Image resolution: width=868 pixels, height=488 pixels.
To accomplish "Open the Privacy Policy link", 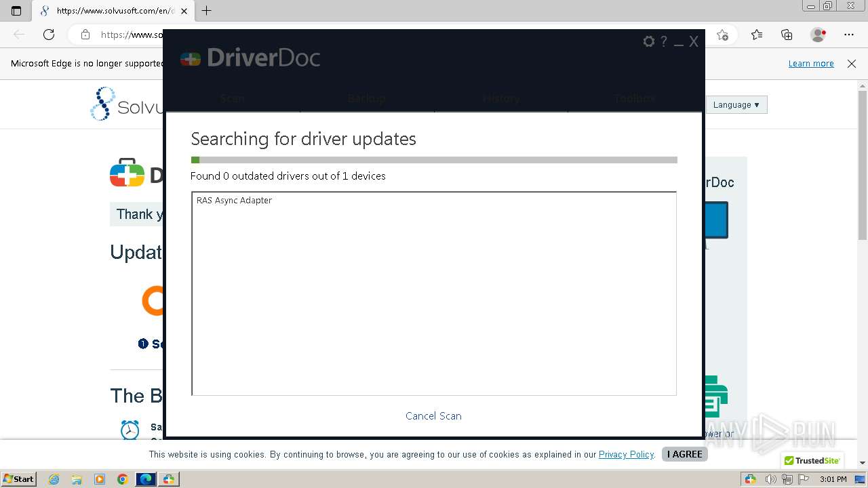I will [626, 455].
